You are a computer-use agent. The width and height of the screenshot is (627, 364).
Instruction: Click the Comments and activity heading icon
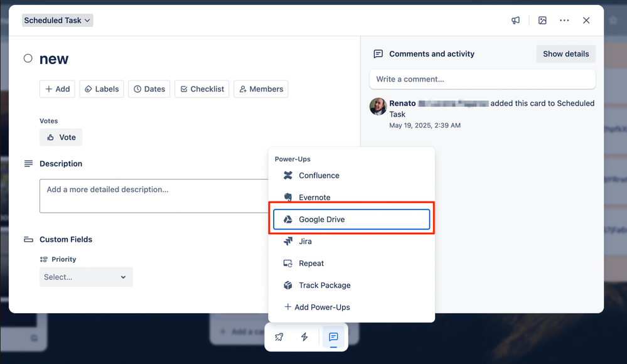378,53
